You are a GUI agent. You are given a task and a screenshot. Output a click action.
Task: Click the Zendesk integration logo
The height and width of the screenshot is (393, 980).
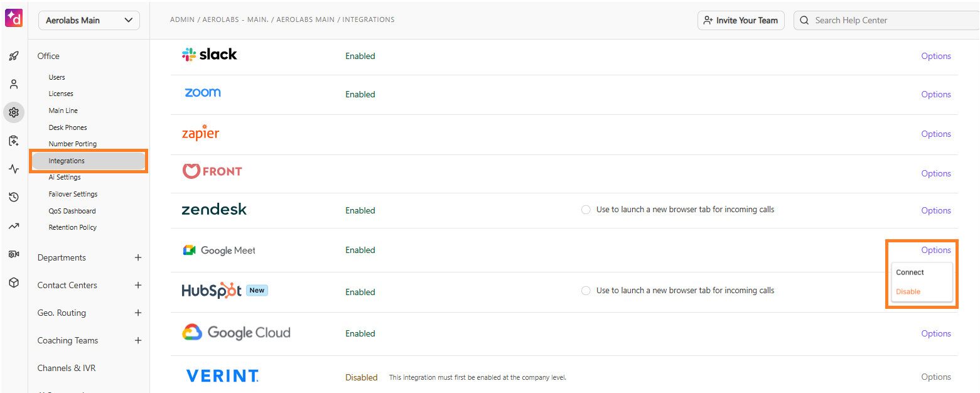click(x=214, y=210)
